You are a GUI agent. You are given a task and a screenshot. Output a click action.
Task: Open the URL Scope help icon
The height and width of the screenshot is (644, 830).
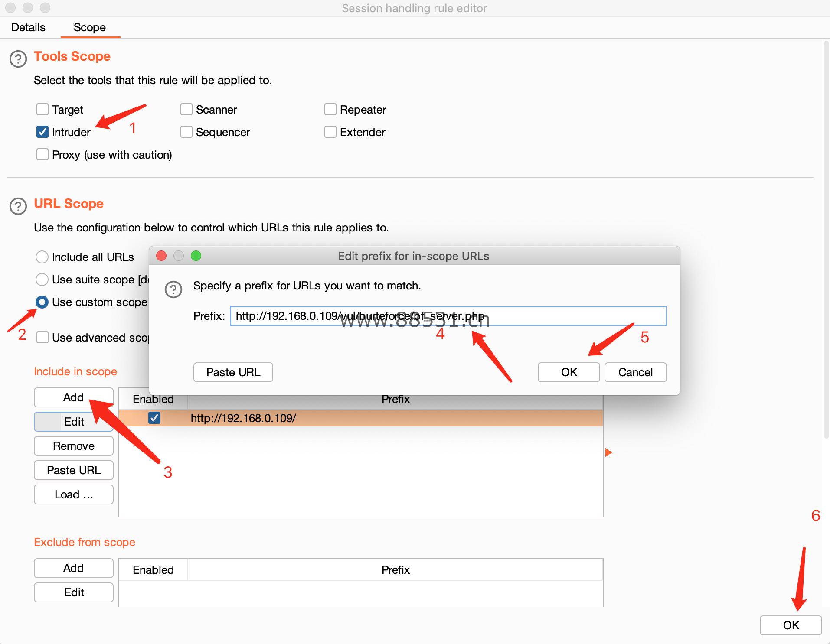coord(18,206)
